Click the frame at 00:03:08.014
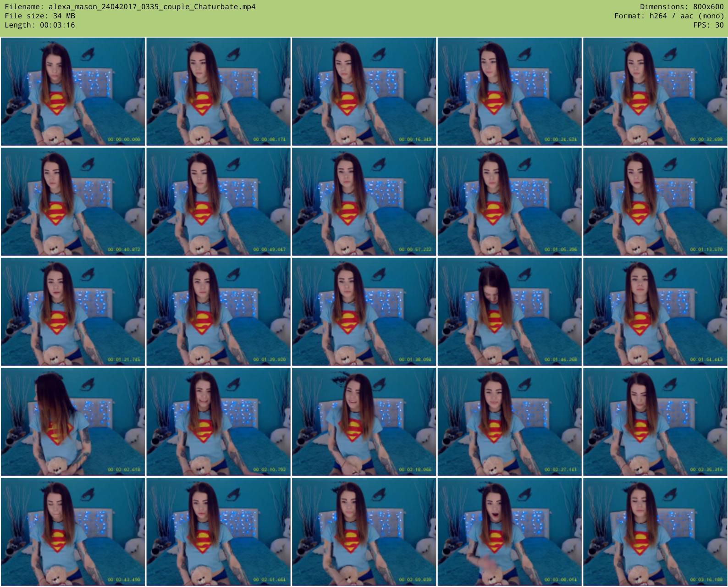Screen dimensions: 728x587 pos(510,532)
